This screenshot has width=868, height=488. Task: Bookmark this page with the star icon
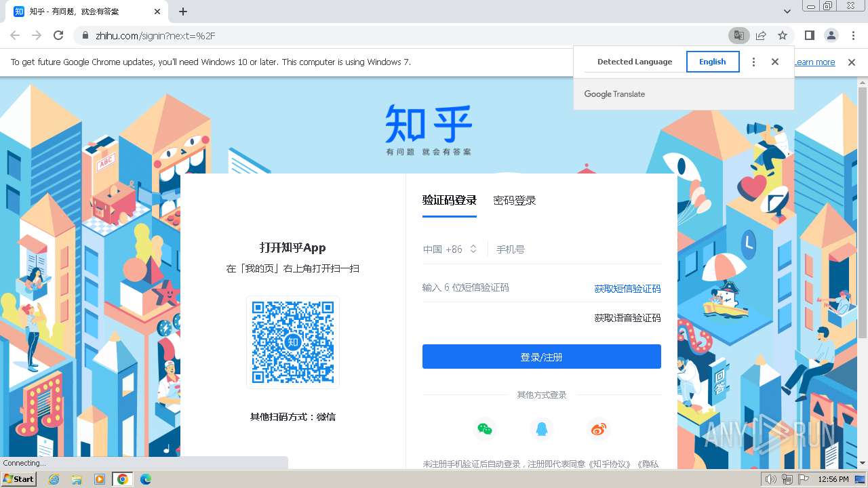(783, 35)
